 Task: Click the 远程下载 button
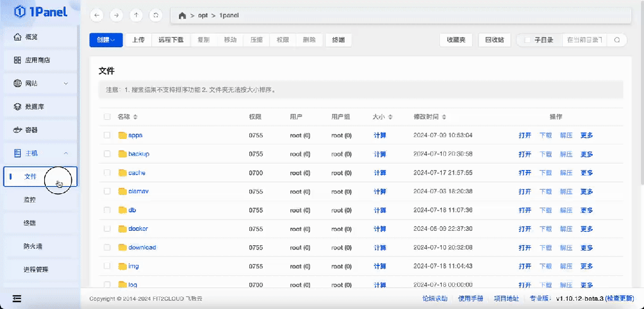click(171, 41)
